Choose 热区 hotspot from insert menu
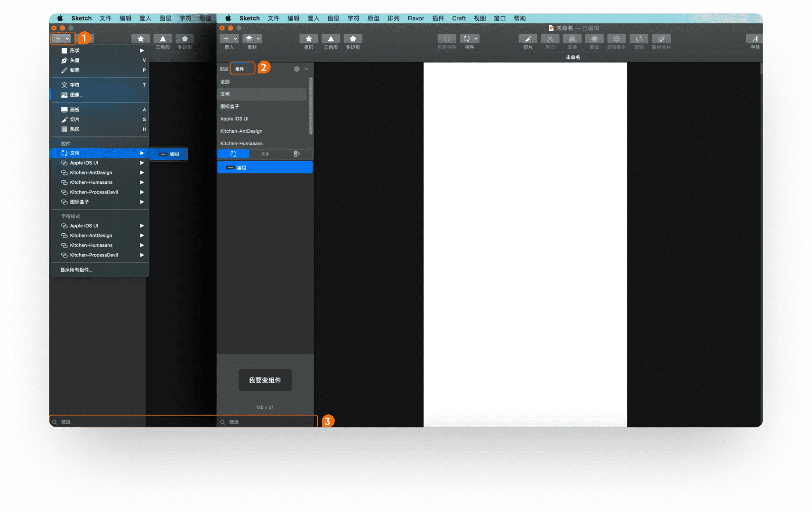 pyautogui.click(x=100, y=129)
